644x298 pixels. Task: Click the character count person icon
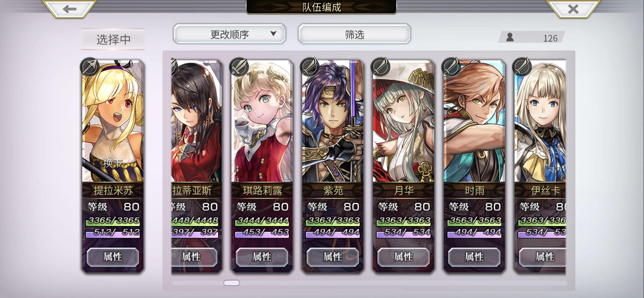tap(510, 37)
